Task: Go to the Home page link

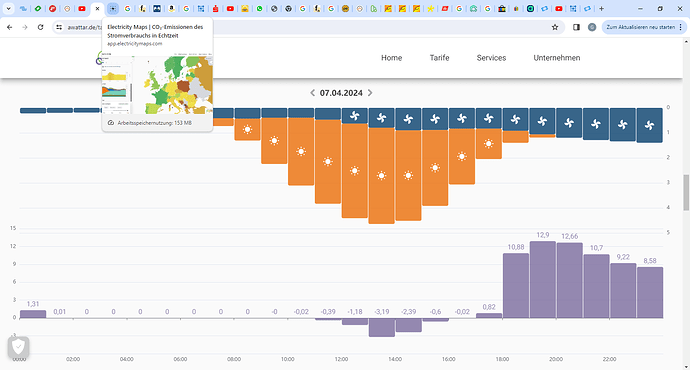Action: click(x=391, y=58)
